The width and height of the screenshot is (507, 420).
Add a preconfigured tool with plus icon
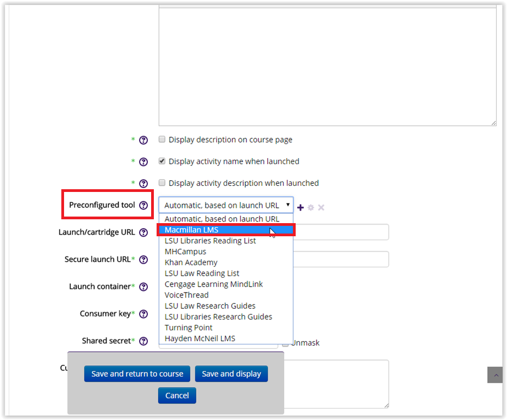(x=301, y=207)
